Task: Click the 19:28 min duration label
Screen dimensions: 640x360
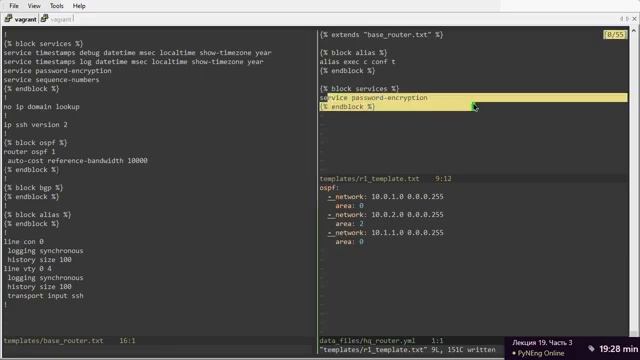Action: point(618,349)
